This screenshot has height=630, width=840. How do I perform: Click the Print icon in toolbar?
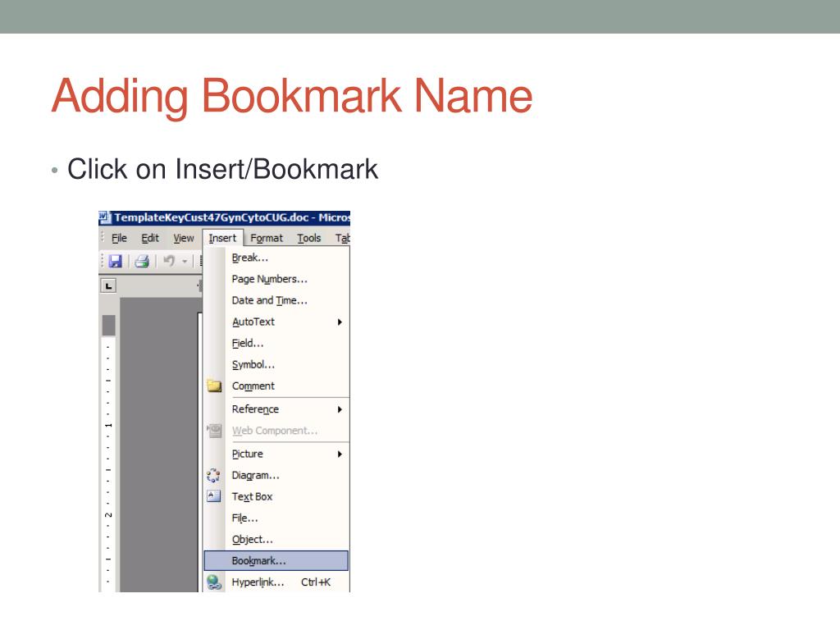point(142,261)
